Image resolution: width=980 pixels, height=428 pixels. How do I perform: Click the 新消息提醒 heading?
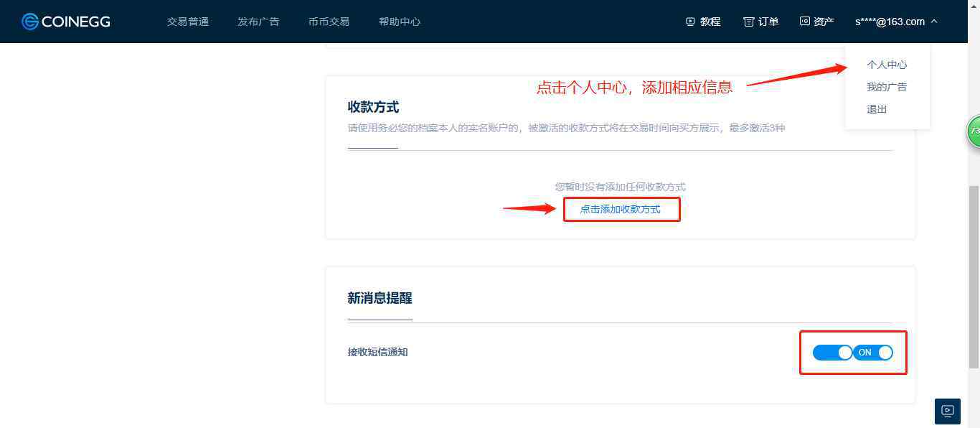pos(380,298)
